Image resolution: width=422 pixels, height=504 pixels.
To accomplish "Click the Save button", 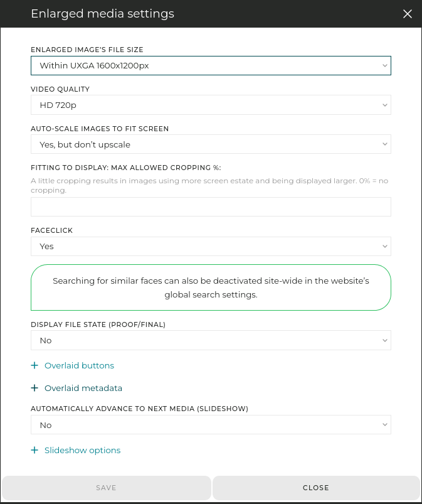I will pos(106,488).
